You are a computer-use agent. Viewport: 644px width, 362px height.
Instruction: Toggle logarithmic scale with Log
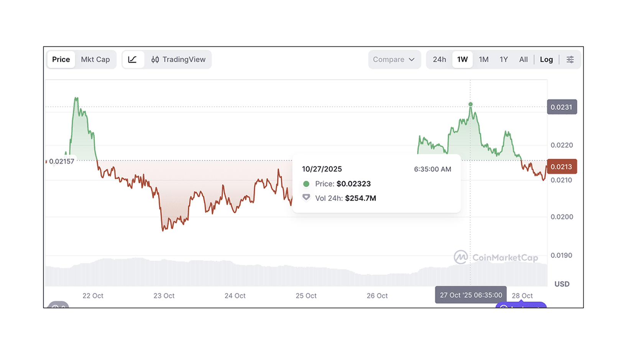pos(546,59)
